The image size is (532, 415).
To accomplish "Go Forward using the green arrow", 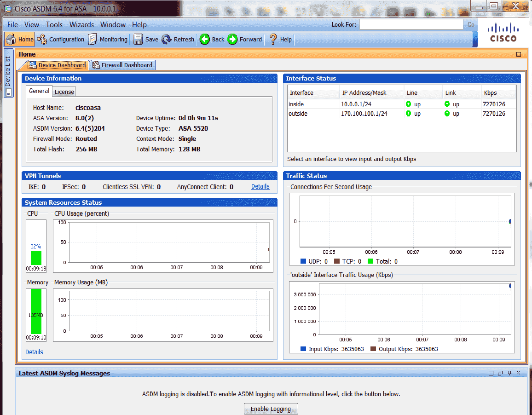I will [x=245, y=40].
